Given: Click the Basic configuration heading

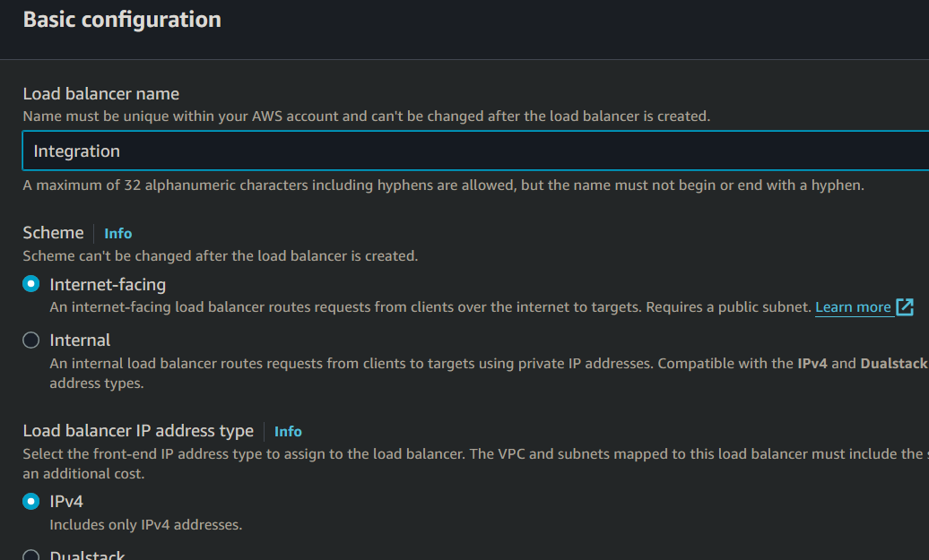Looking at the screenshot, I should [x=122, y=20].
